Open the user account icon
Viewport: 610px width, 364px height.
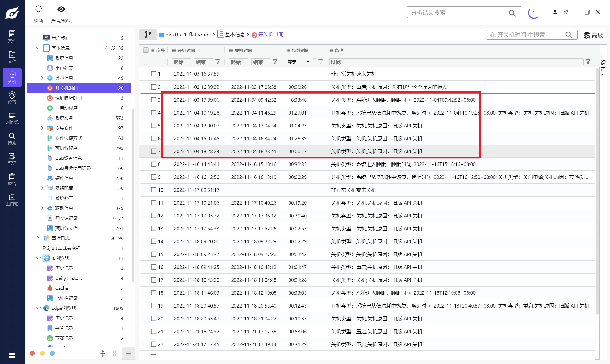tap(555, 12)
